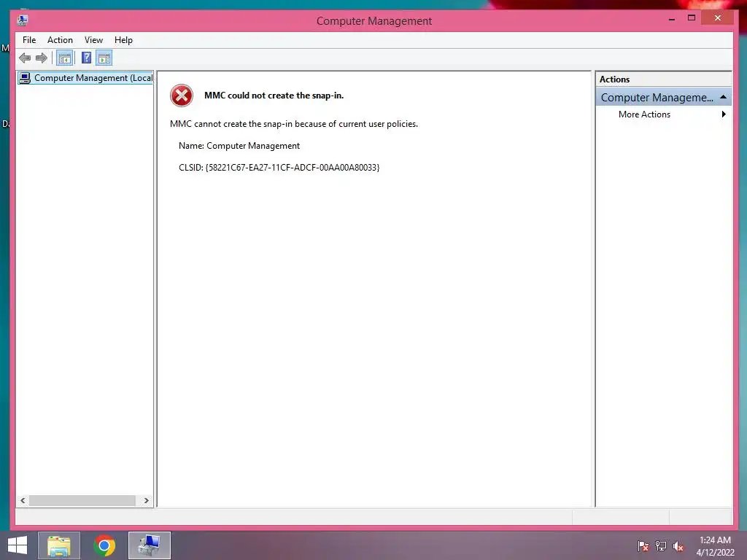Screen dimensions: 747x560
Task: Click the CLSID text line
Action: [x=279, y=168]
